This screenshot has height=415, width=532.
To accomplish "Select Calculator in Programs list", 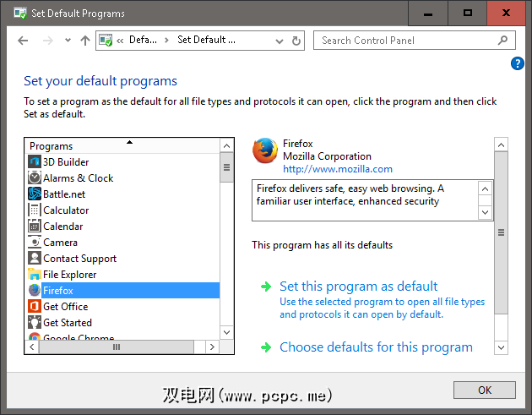I will (x=66, y=210).
